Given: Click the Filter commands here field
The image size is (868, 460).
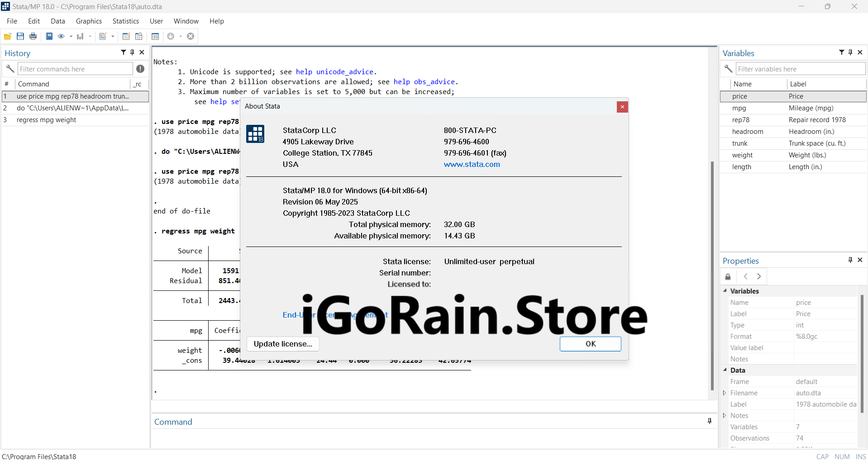Looking at the screenshot, I should [x=75, y=69].
